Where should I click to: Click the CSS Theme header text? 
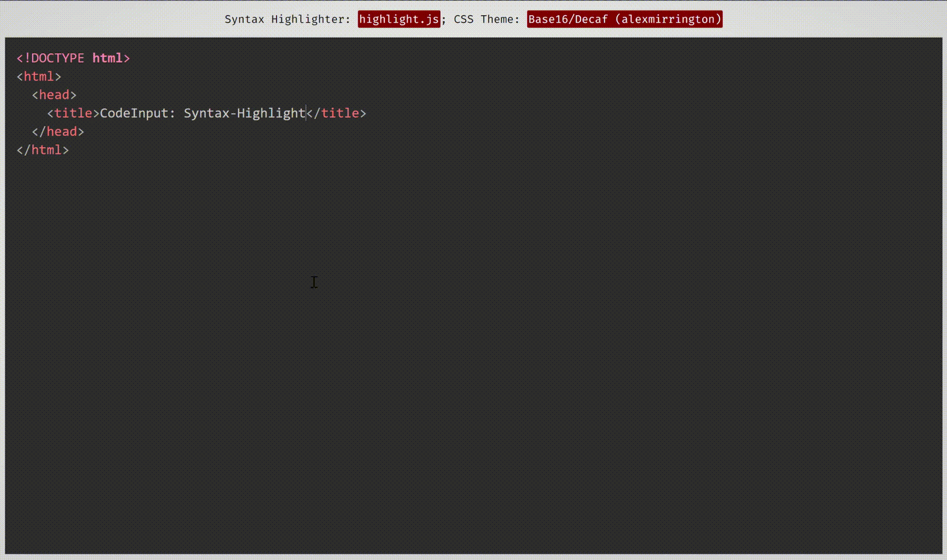[x=485, y=19]
